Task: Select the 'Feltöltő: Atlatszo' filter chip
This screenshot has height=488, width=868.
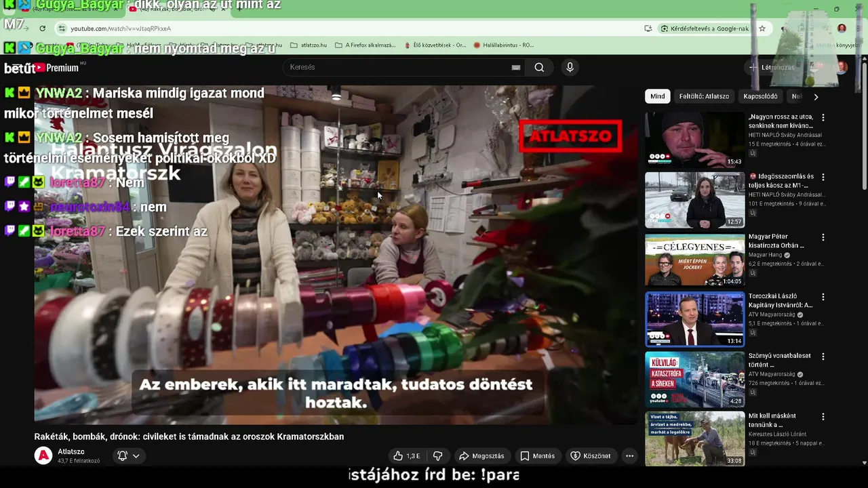Action: [704, 96]
